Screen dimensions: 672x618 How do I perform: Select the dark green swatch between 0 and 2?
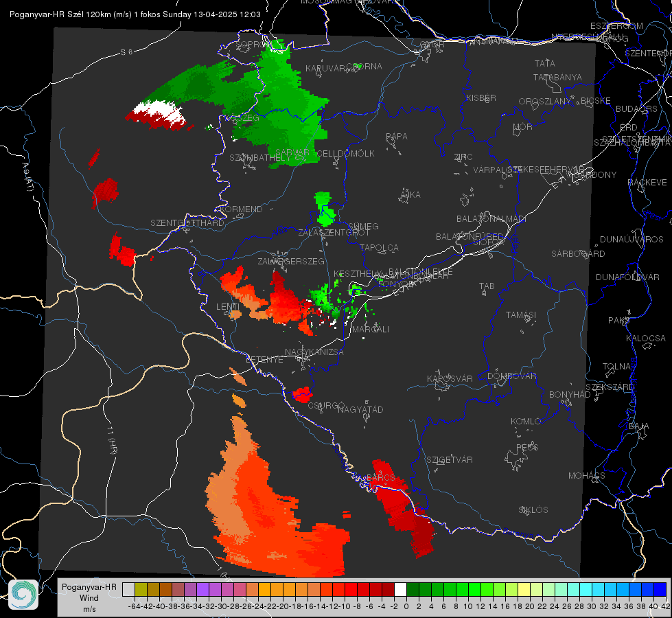pos(413,589)
